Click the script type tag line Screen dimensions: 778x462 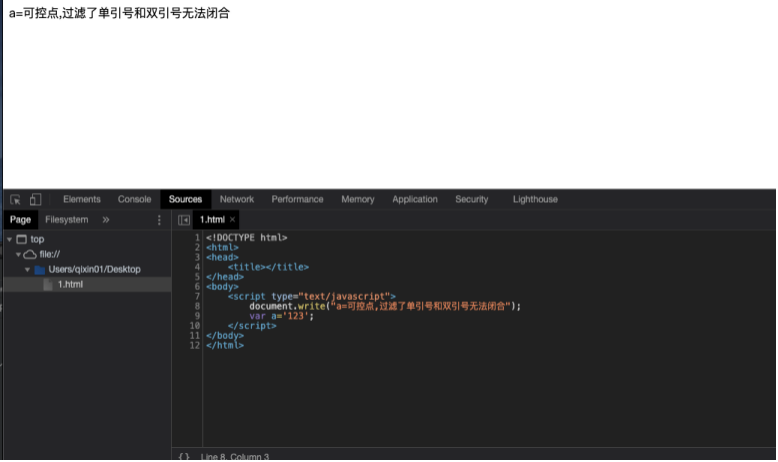coord(312,296)
